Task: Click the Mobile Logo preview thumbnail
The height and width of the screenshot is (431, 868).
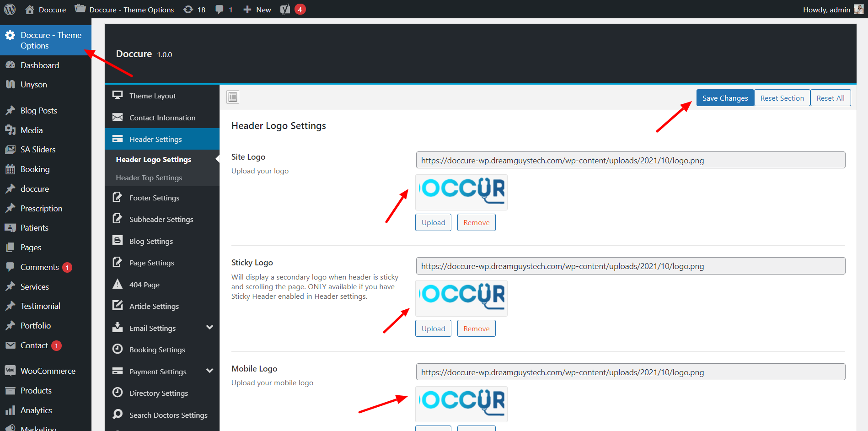Action: [461, 404]
